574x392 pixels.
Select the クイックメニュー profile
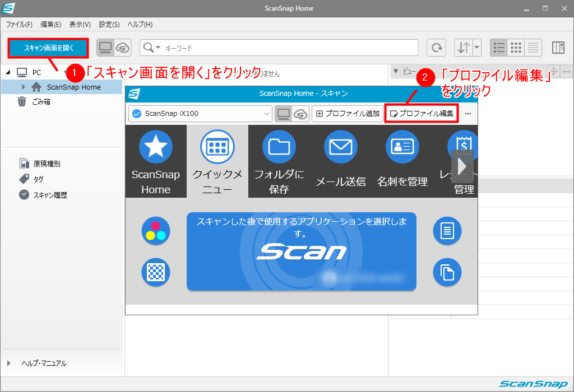pos(217,147)
